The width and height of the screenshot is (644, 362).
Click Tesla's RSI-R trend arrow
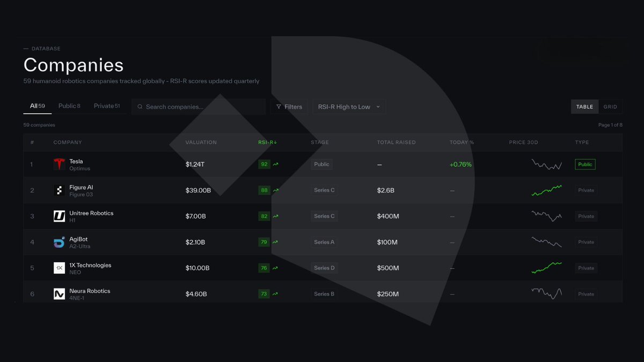tap(275, 165)
